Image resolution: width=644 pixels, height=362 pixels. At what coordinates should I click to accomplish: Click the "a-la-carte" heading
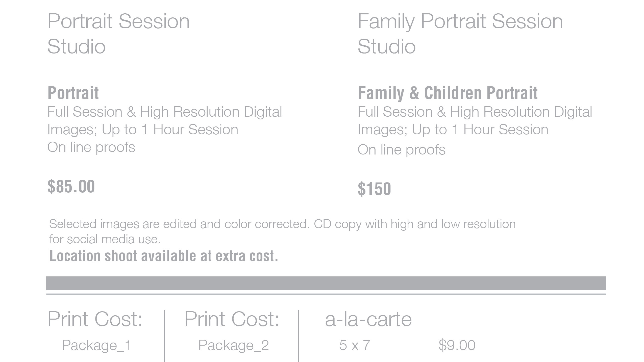[x=368, y=319]
